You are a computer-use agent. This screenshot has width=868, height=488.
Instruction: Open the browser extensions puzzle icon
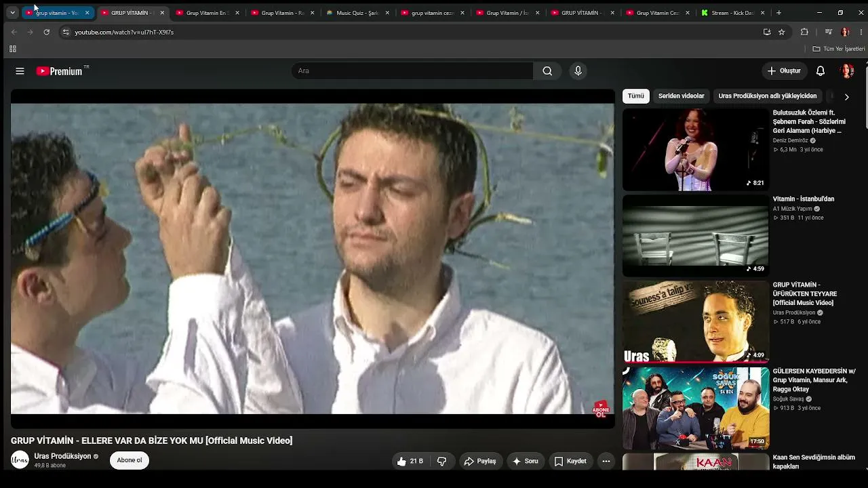click(804, 32)
